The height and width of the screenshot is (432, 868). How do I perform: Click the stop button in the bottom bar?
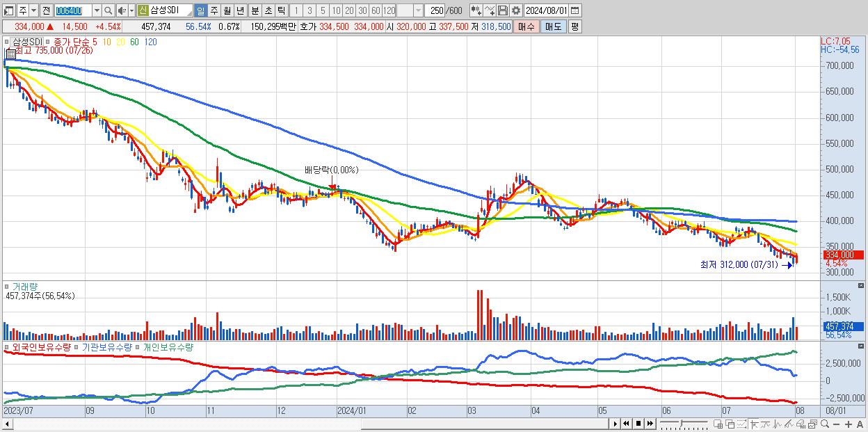638,424
